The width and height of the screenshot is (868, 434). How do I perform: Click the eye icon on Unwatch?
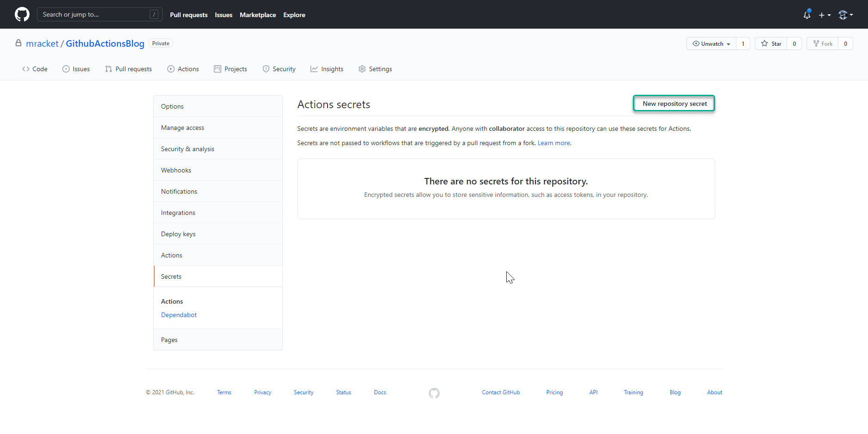(x=696, y=43)
